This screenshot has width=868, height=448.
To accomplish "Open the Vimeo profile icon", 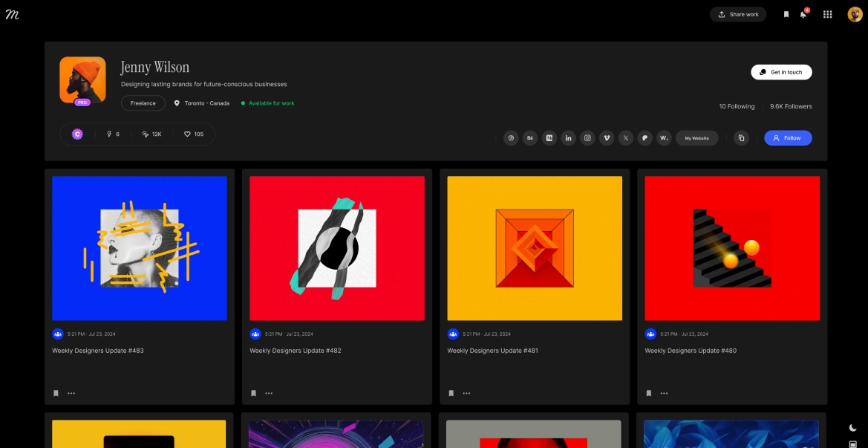I will (607, 138).
